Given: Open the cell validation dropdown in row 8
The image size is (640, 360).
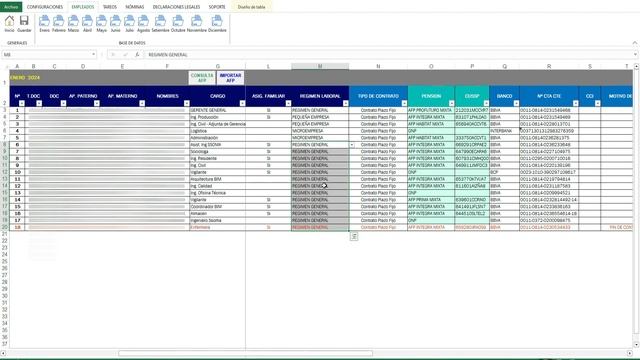Looking at the screenshot, I should 352,145.
